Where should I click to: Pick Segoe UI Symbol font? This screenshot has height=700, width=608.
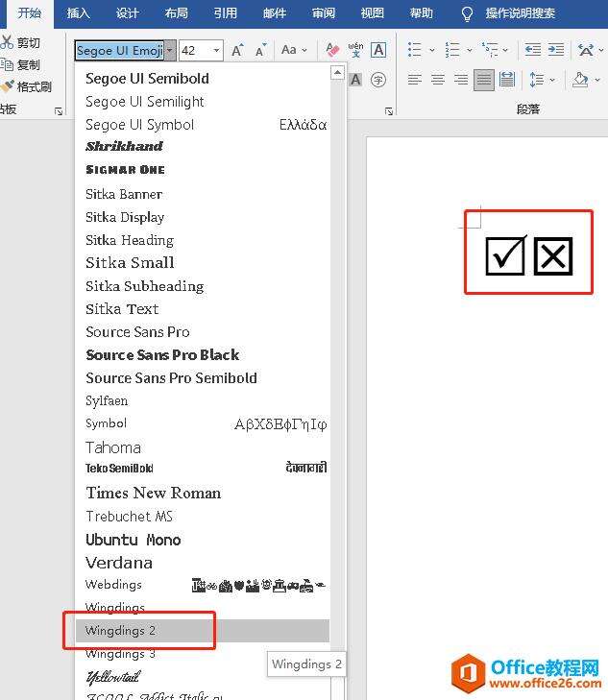203,125
